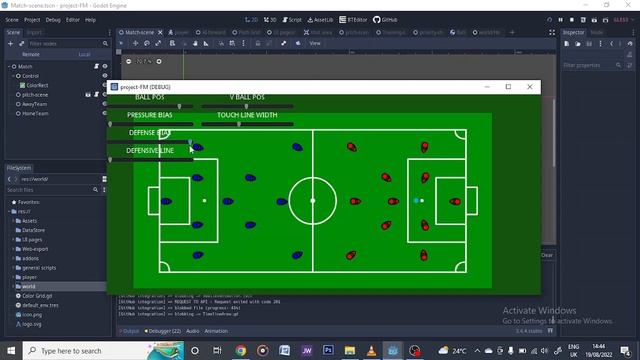Select the Scale tool in viewport toolbar
Image resolution: width=640 pixels, height=360 pixels.
pos(158,43)
